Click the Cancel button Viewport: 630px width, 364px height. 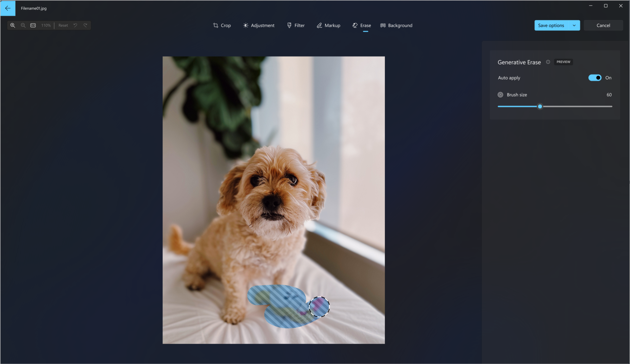(603, 25)
